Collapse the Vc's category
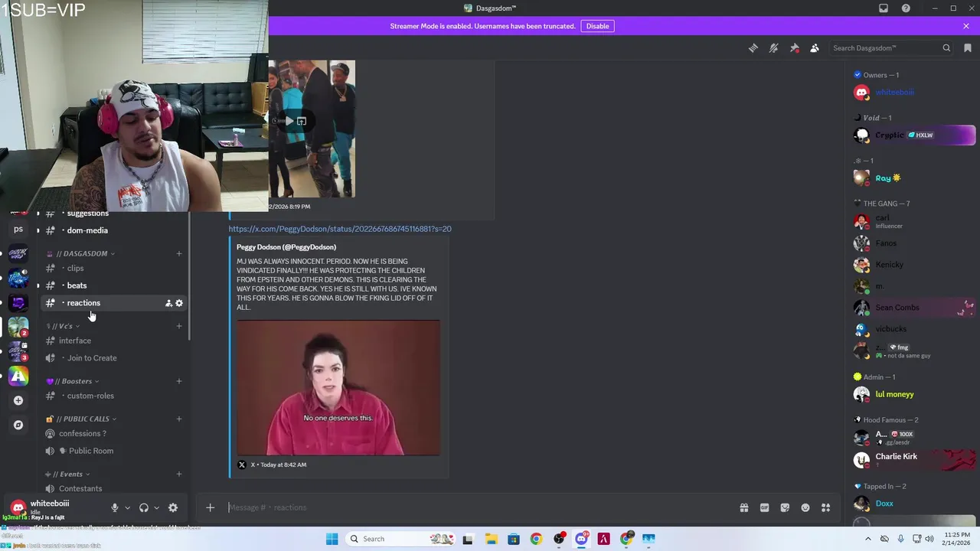The height and width of the screenshot is (551, 980). point(63,326)
